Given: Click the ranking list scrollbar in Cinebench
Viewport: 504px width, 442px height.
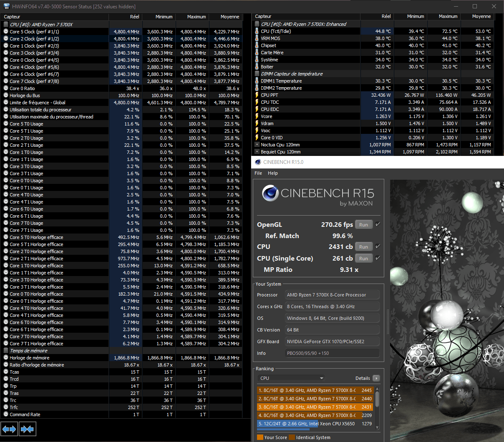Looking at the screenshot, I should click(x=377, y=399).
